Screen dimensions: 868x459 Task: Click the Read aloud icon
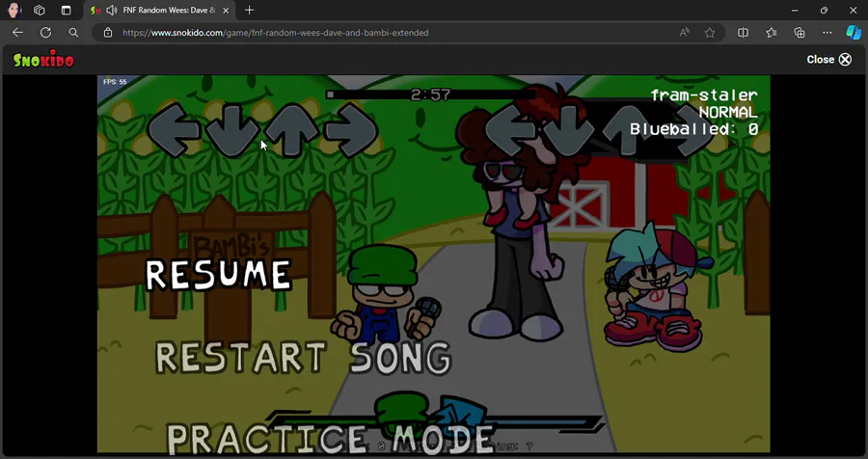pyautogui.click(x=684, y=33)
